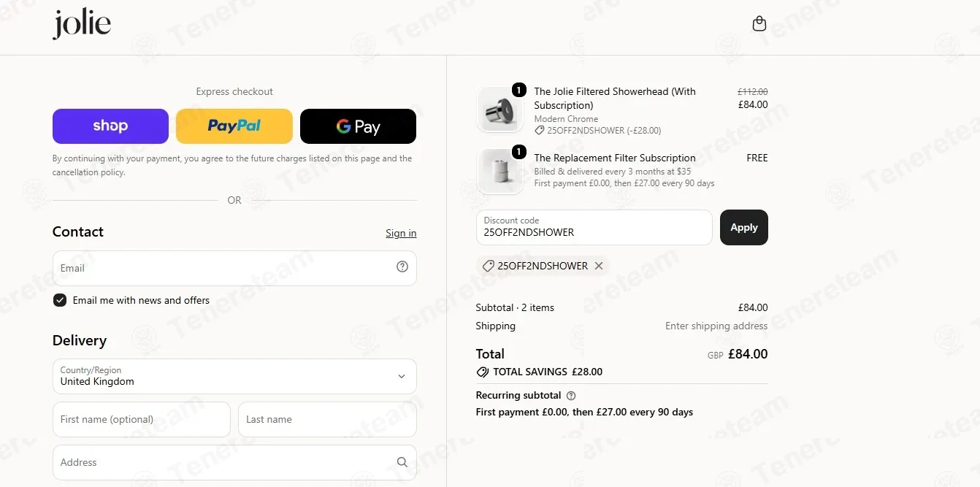980x487 pixels.
Task: Open the shopping bag cart icon
Action: tap(759, 24)
